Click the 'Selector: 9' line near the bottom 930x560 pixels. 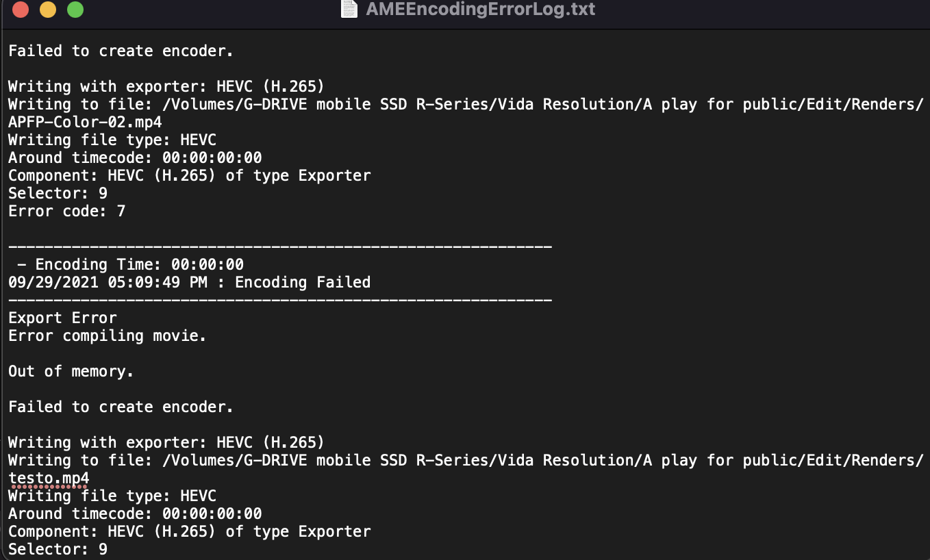click(58, 549)
